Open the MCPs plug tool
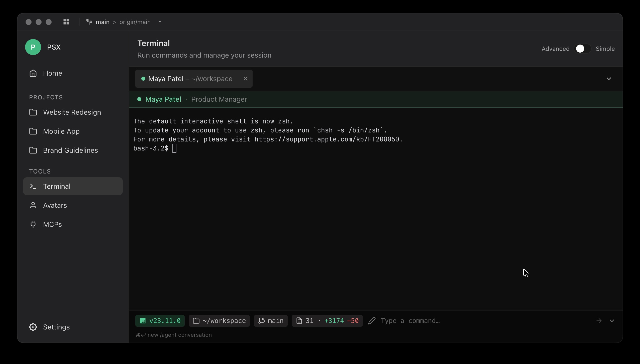 point(52,224)
